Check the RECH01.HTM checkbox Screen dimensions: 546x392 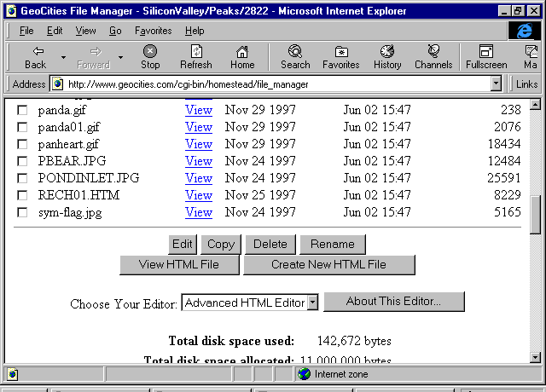pos(22,195)
